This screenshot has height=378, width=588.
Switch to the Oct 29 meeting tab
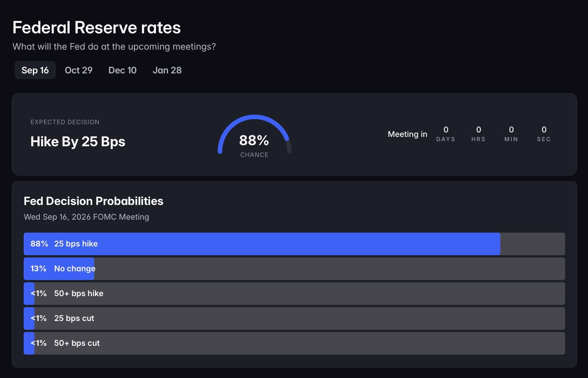click(x=79, y=70)
